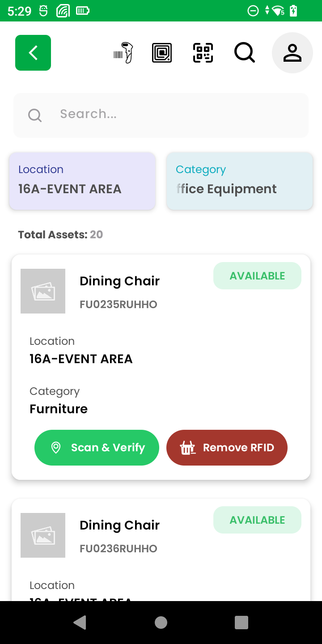The height and width of the screenshot is (644, 322).
Task: Tap the location pin on Scan & Verify
Action: [x=56, y=448]
